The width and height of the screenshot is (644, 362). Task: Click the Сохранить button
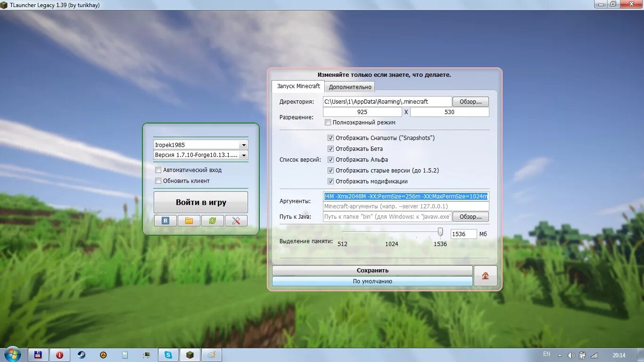pyautogui.click(x=372, y=271)
